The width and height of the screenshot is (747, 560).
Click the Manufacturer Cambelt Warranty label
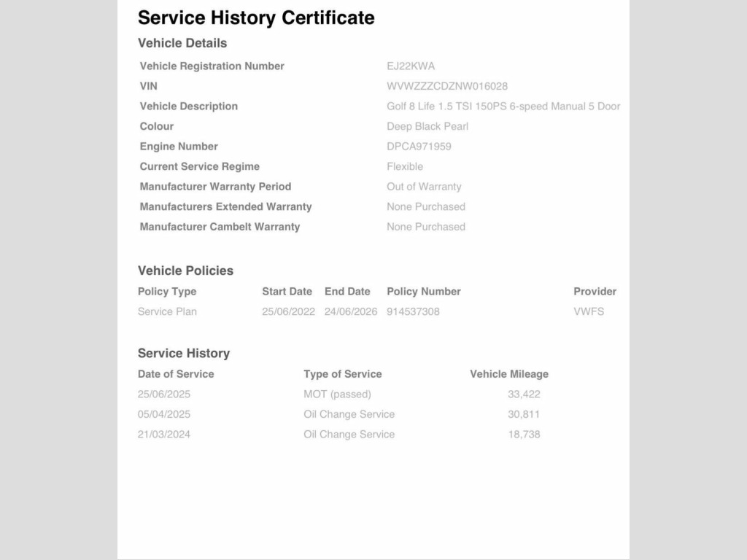pos(220,227)
